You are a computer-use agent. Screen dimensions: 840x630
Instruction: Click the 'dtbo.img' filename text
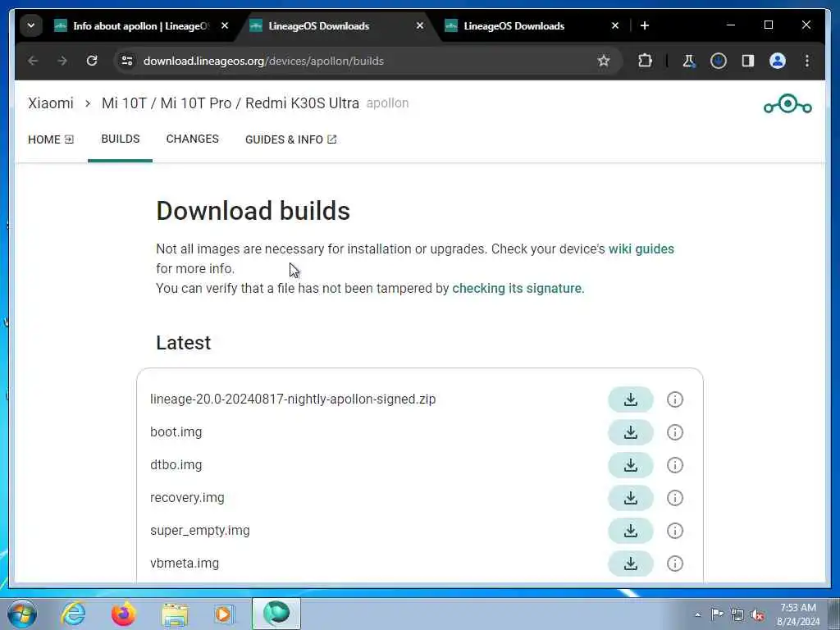[176, 465]
